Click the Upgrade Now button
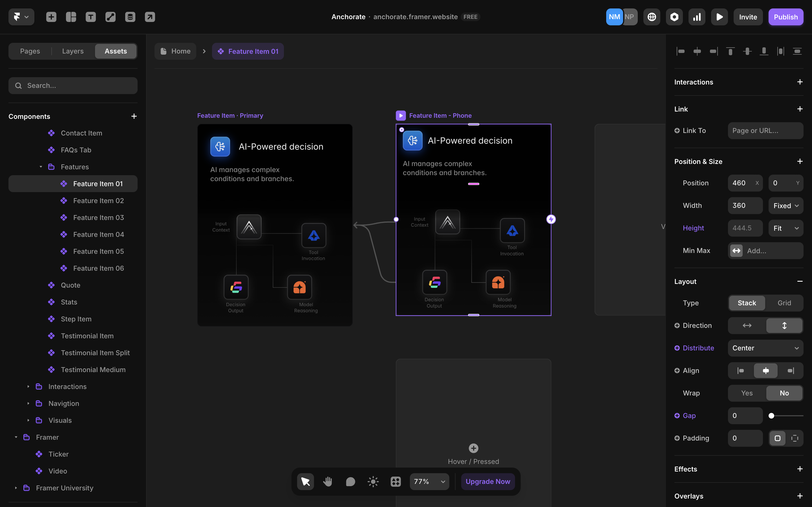 click(x=487, y=481)
